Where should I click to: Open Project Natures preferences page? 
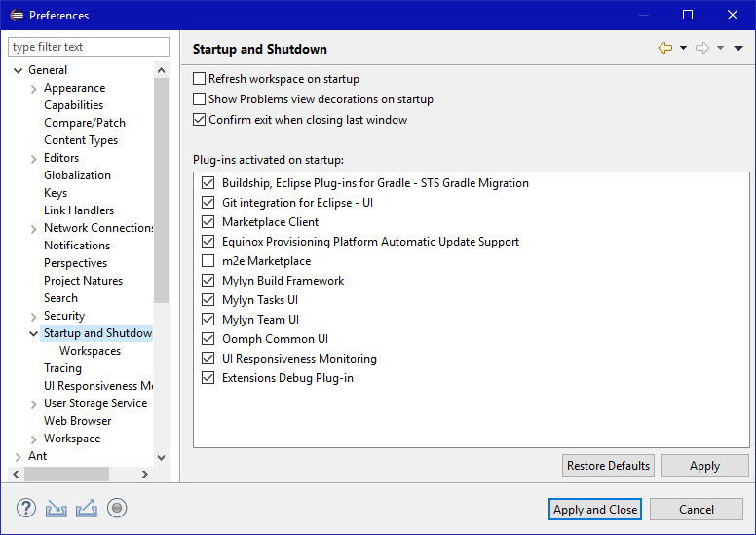pyautogui.click(x=83, y=281)
